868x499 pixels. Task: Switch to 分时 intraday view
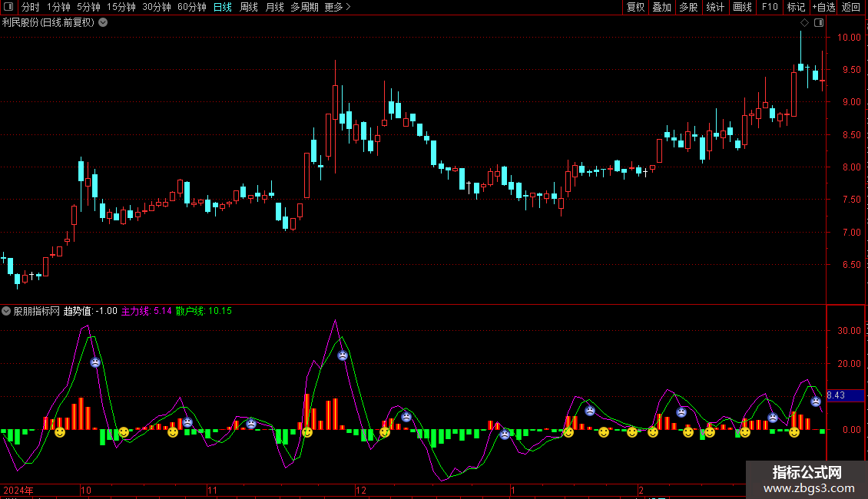tap(31, 7)
